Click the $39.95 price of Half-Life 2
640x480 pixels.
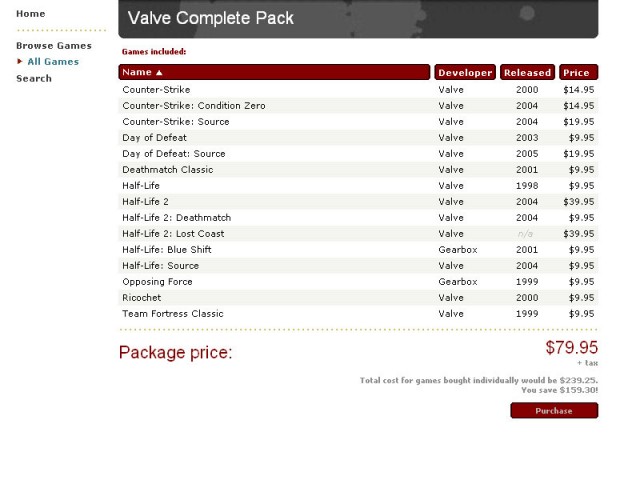[x=579, y=202]
